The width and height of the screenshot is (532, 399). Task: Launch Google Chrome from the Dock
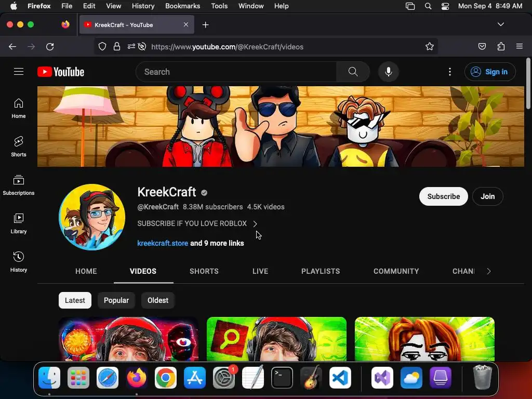[x=166, y=378]
